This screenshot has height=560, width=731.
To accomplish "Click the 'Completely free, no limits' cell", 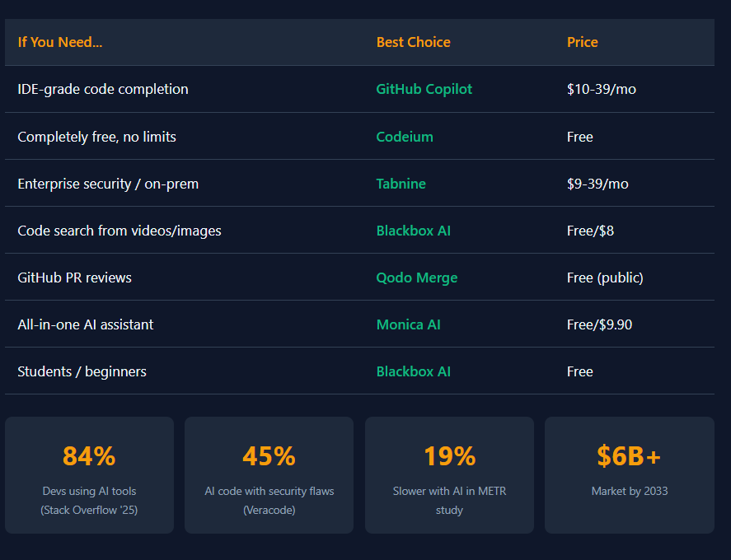I will [96, 137].
